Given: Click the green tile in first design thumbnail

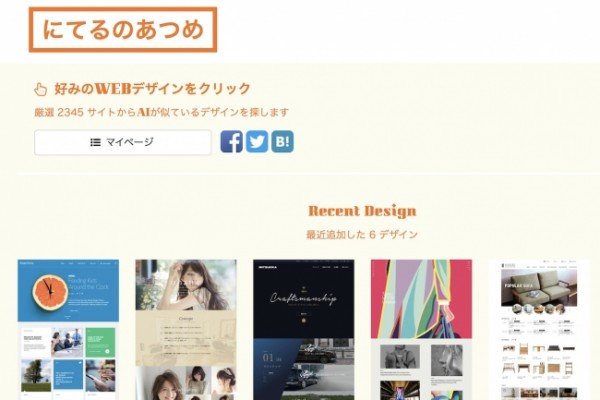Looking at the screenshot, I should [x=100, y=343].
